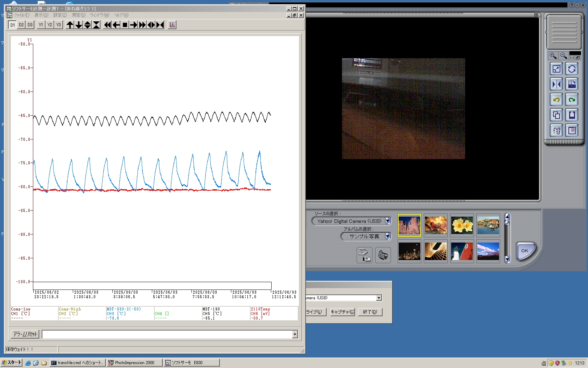The height and width of the screenshot is (368, 588).
Task: Click the paste clipboard icon
Action: point(572,115)
